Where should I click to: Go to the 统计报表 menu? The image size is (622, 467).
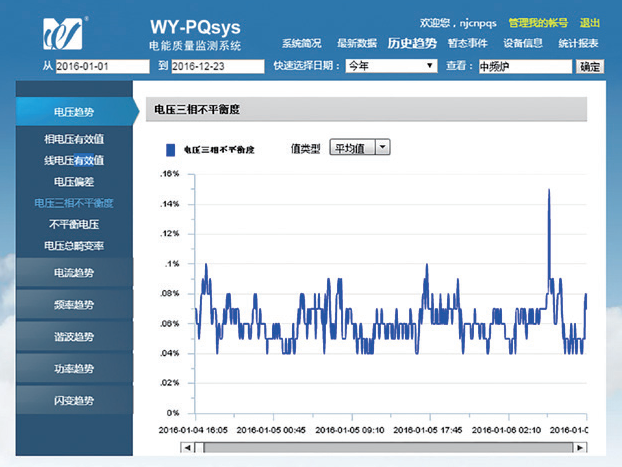tap(578, 43)
